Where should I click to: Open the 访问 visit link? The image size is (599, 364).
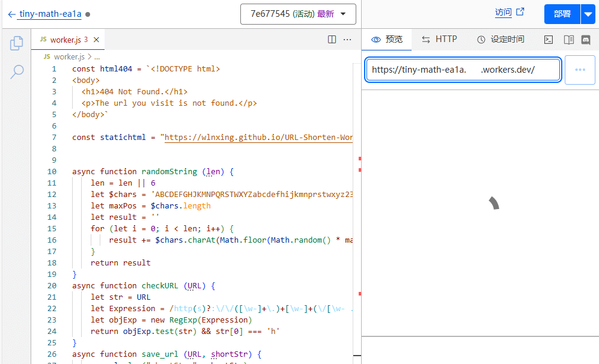[509, 12]
